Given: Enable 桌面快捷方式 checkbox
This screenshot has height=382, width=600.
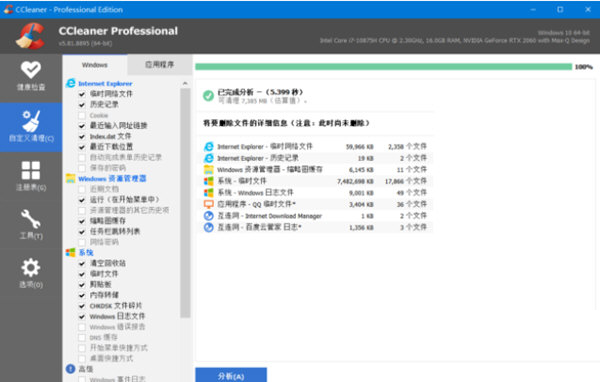Looking at the screenshot, I should 82,359.
